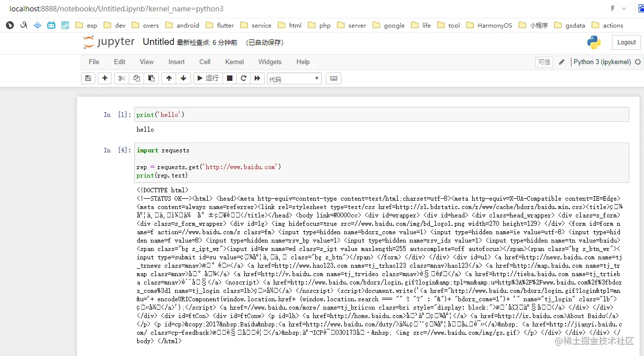Open the actions bookmark folder
Image resolution: width=644 pixels, height=356 pixels.
[607, 25]
